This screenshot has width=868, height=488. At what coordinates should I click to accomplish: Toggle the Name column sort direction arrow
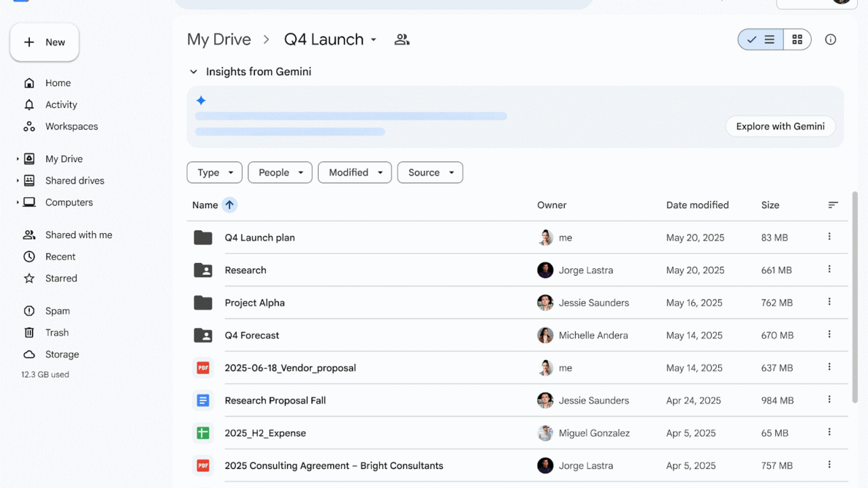[x=229, y=205]
